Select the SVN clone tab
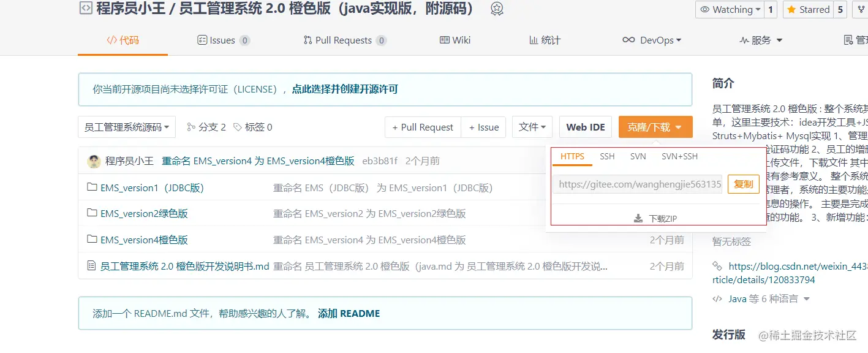868x353 pixels. [638, 156]
